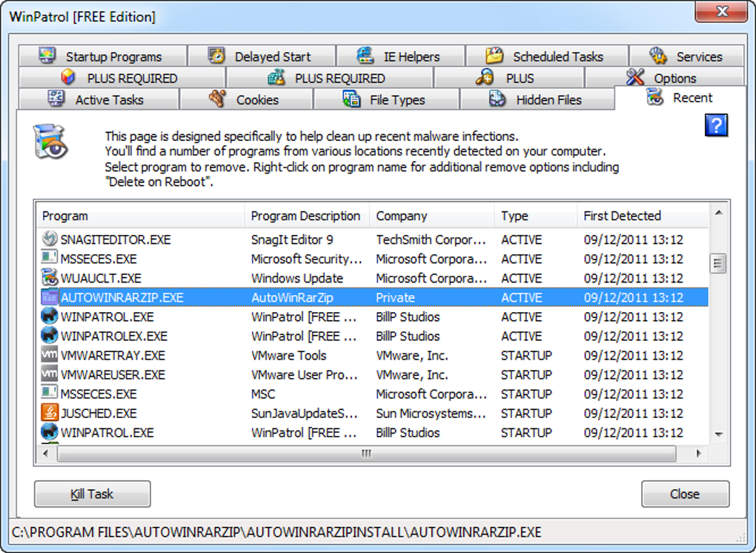Sort the list by First Detected column

pos(623,216)
